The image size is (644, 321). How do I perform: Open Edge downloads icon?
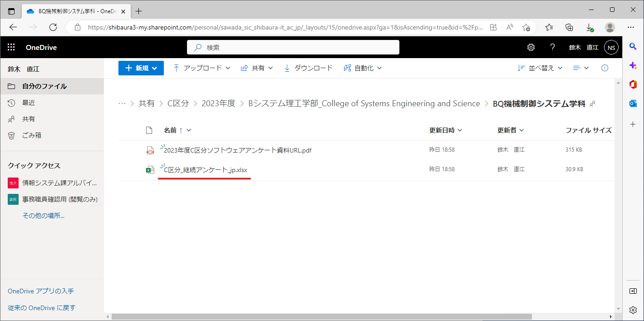pos(590,27)
